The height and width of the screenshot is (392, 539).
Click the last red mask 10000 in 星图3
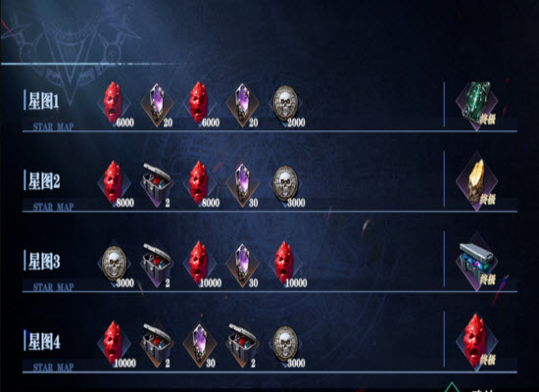(x=285, y=264)
